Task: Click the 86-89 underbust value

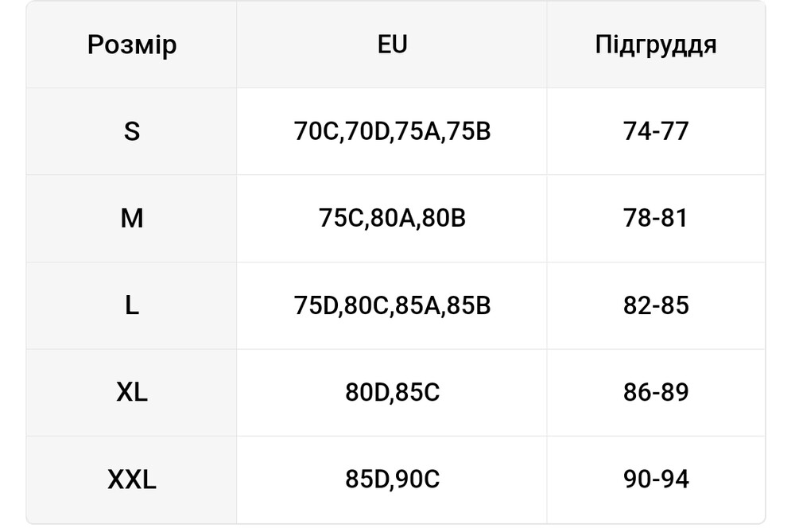Action: click(656, 393)
